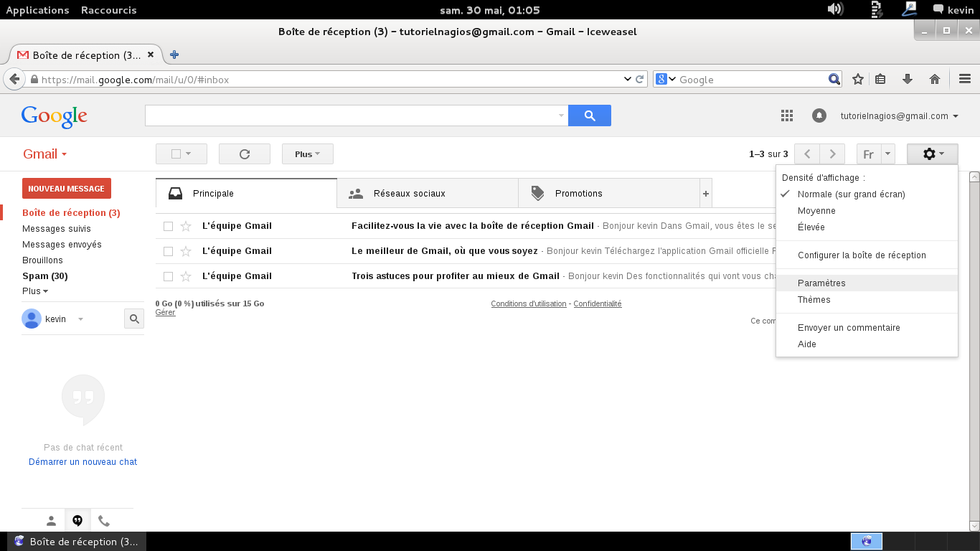
Task: Switch to the Principale inbox tab
Action: pyautogui.click(x=246, y=194)
